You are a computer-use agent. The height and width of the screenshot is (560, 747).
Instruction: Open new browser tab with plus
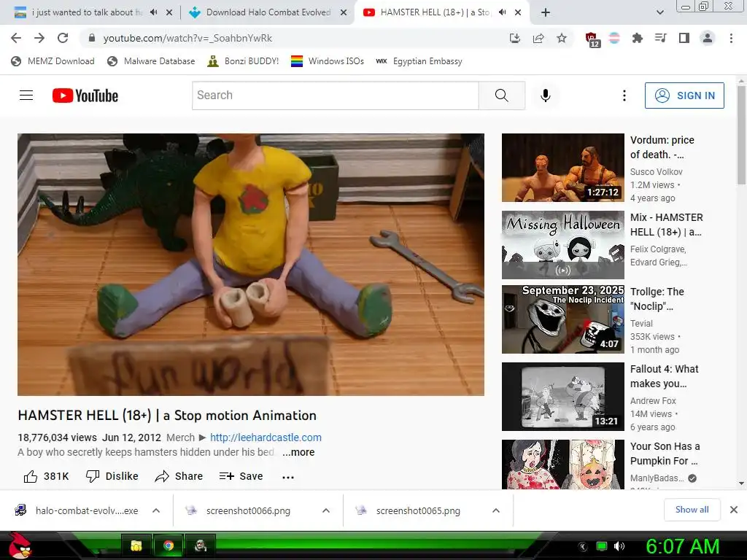tap(546, 13)
